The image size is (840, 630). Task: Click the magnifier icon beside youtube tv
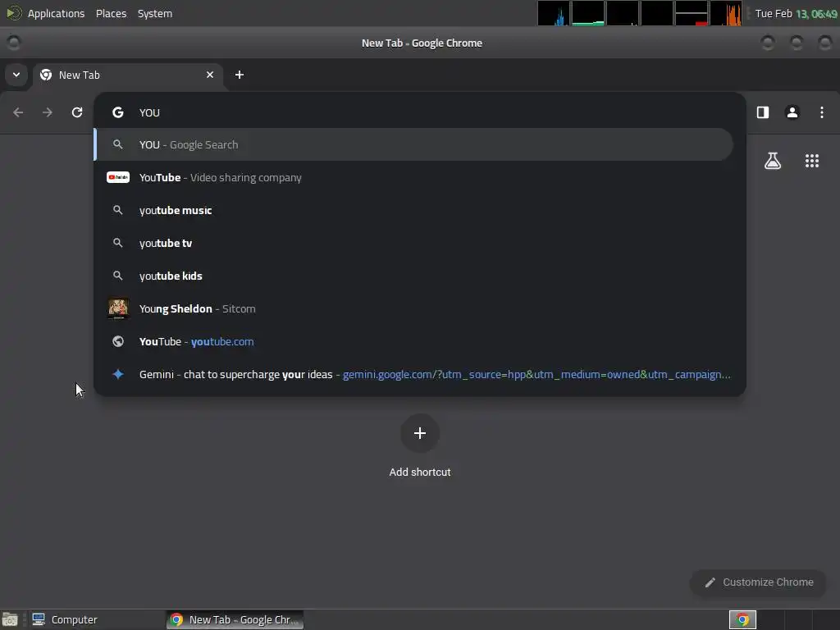(x=118, y=243)
